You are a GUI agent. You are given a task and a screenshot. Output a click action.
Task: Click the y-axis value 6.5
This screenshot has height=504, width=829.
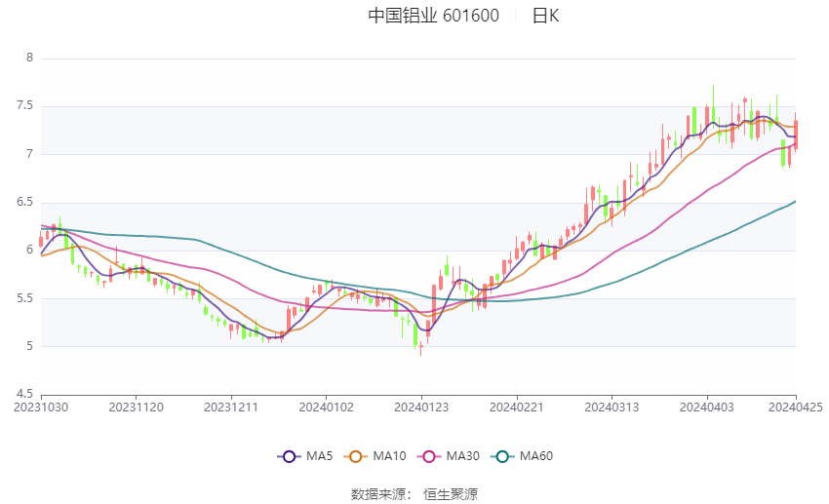(x=24, y=202)
